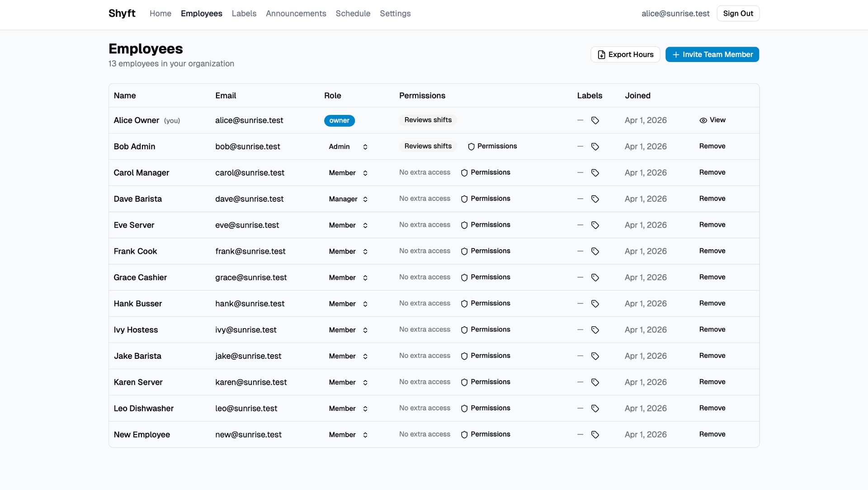Remove Bob Admin from the organization
Screen dimensions: 868x490
click(x=712, y=146)
